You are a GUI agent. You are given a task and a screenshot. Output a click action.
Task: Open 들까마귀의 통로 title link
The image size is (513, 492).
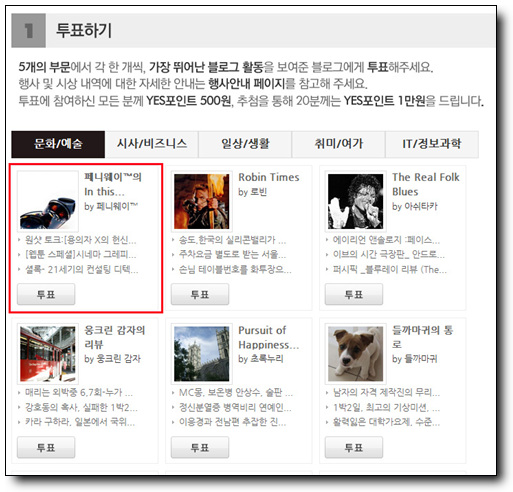(x=422, y=337)
